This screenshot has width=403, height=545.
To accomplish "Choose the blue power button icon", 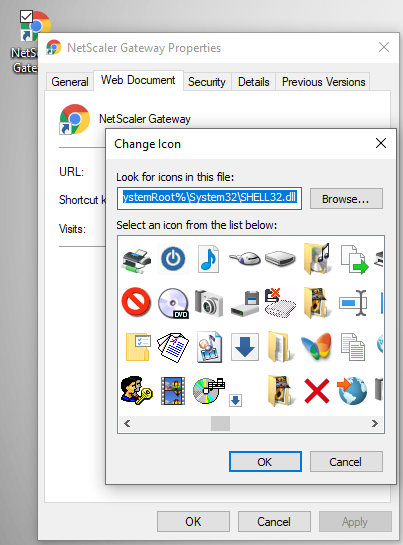I will pyautogui.click(x=173, y=259).
